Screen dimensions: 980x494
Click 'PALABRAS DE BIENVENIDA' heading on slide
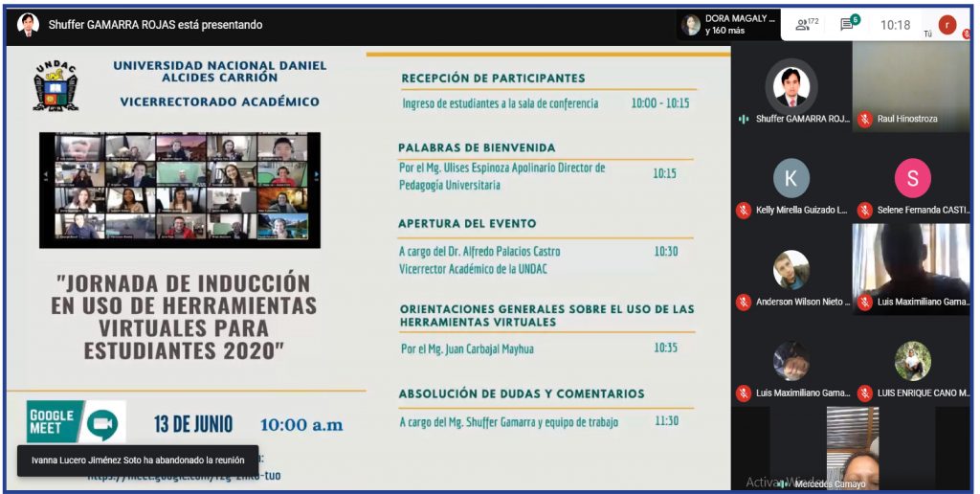(477, 147)
